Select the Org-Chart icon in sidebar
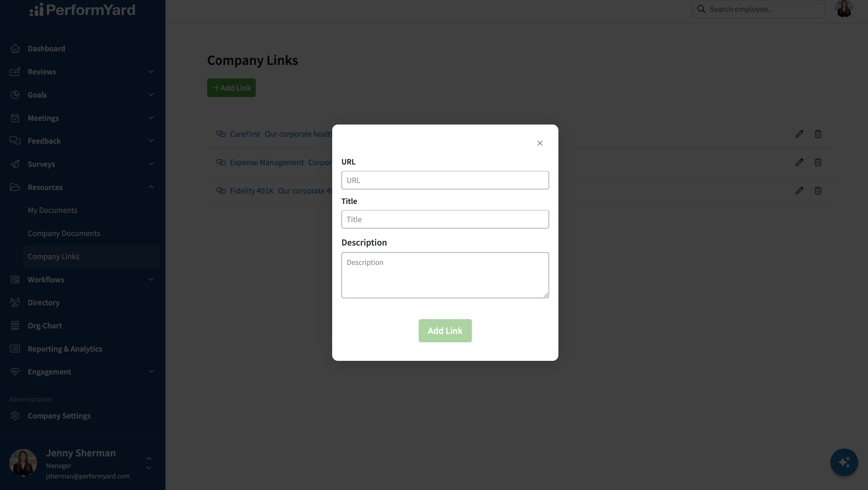Screen dimensions: 868x490 coord(15,326)
